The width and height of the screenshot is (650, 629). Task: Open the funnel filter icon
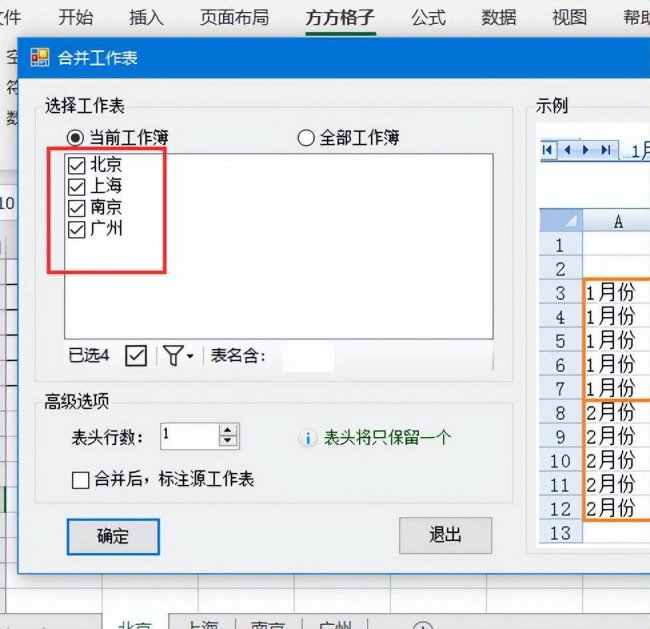[x=173, y=356]
